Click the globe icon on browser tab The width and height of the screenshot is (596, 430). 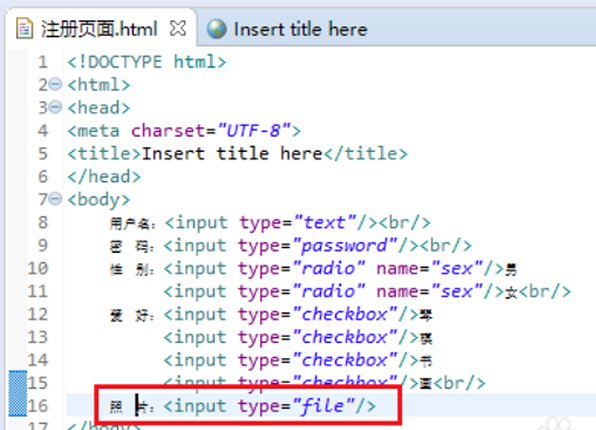point(217,29)
